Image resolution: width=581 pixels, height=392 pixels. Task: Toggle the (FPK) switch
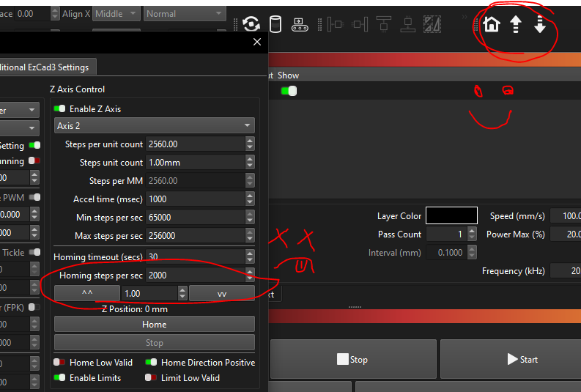(x=34, y=307)
